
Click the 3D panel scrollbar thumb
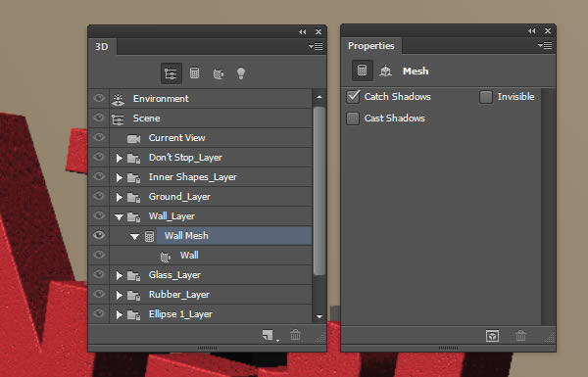319,191
